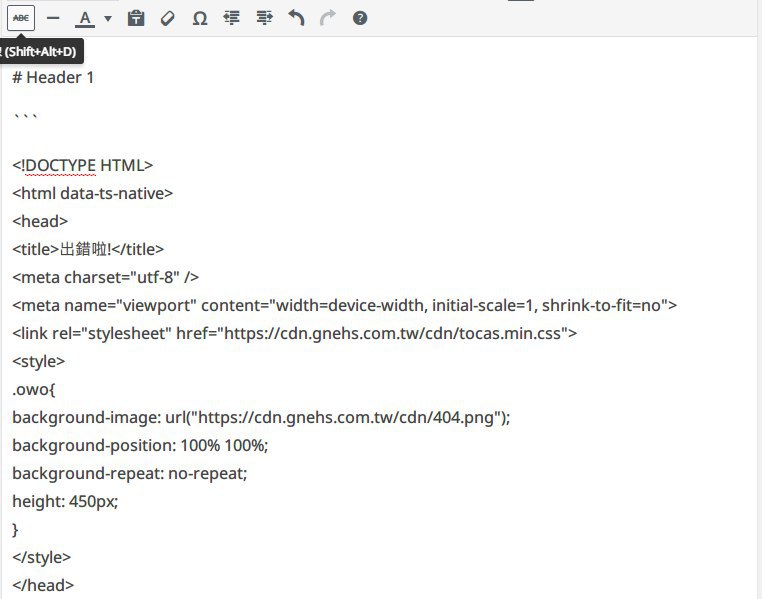Viewport: 762px width, 599px height.
Task: Increase indent of the paragraph
Action: click(x=264, y=18)
